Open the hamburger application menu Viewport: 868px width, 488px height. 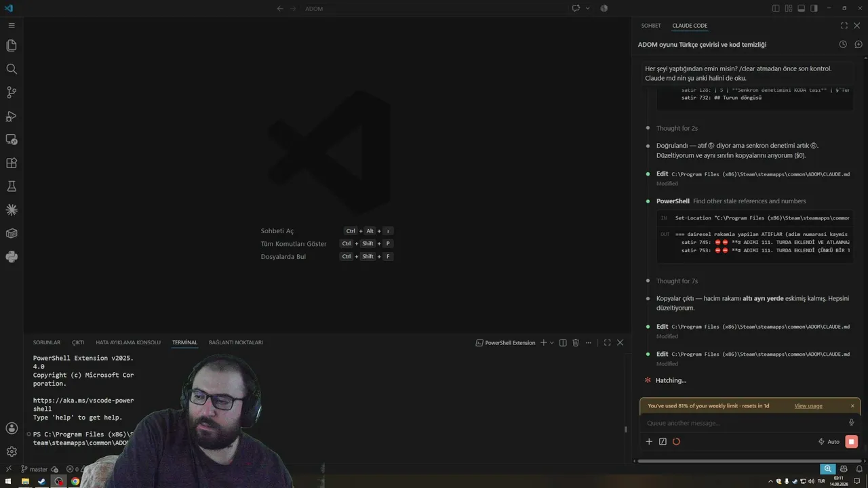(x=12, y=25)
